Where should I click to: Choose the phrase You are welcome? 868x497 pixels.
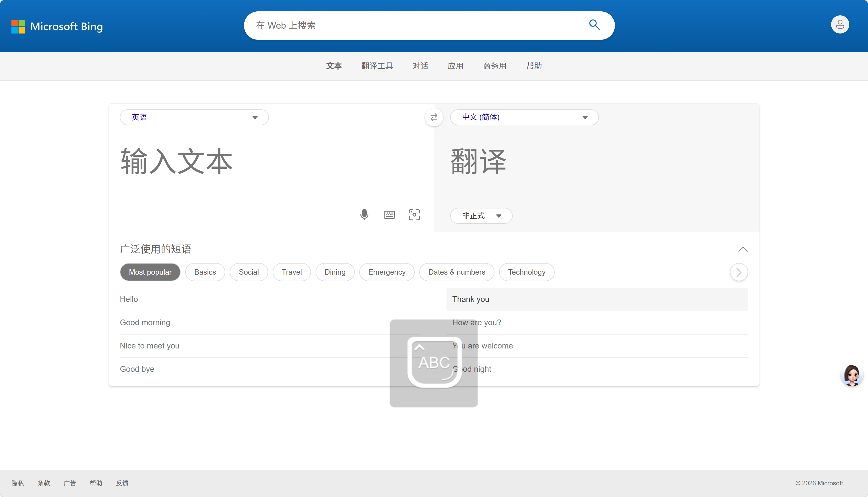(597, 346)
